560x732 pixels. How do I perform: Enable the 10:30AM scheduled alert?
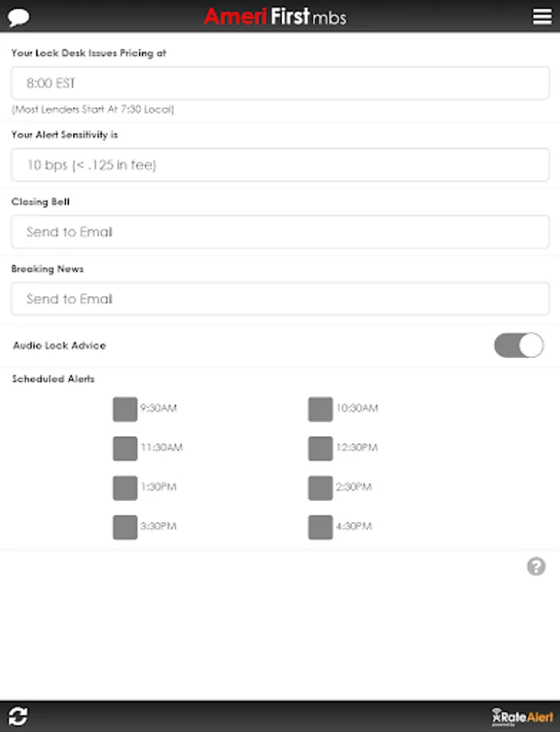(320, 409)
